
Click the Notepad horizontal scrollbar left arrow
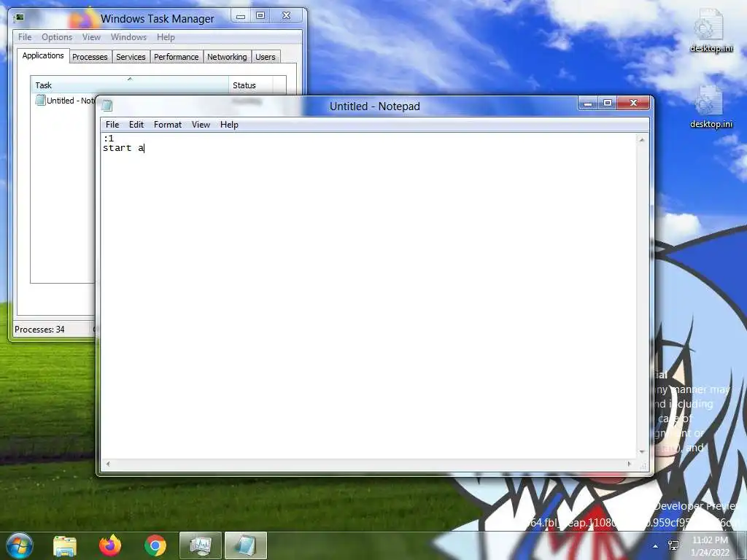(x=108, y=464)
